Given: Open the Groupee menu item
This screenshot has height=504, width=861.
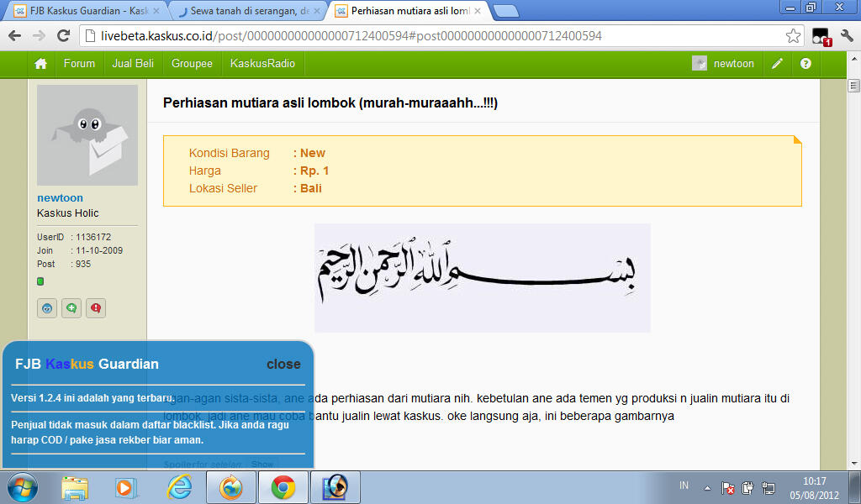Looking at the screenshot, I should (x=192, y=64).
